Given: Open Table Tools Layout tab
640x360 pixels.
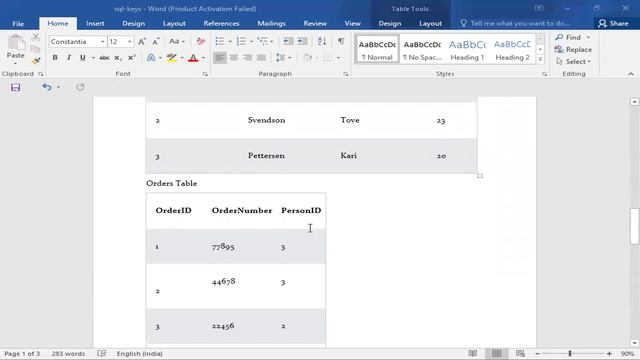Looking at the screenshot, I should [431, 24].
